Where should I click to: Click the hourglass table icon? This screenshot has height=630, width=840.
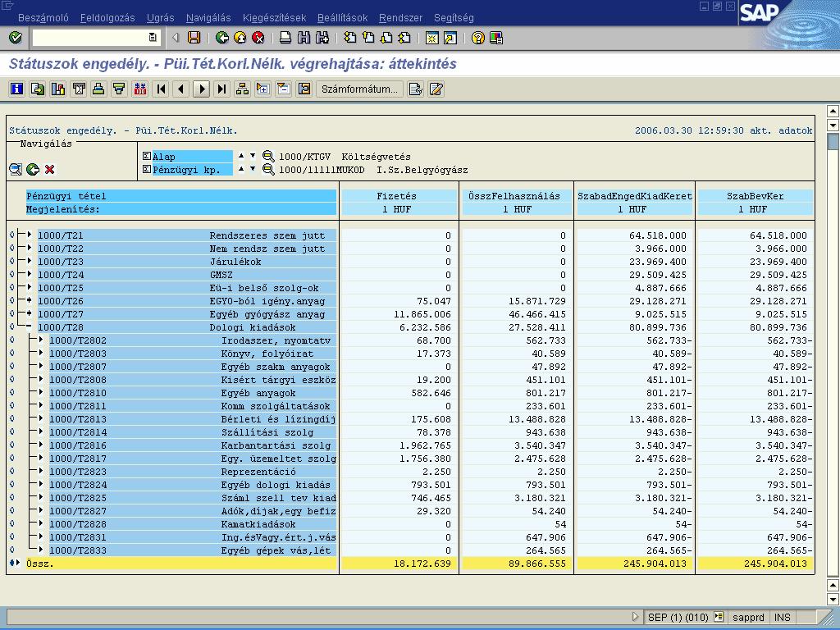point(79,89)
